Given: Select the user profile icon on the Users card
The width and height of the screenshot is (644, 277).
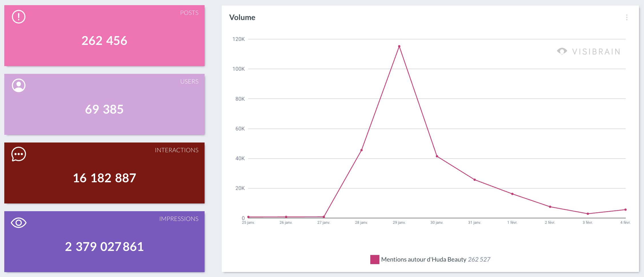Looking at the screenshot, I should tap(18, 85).
